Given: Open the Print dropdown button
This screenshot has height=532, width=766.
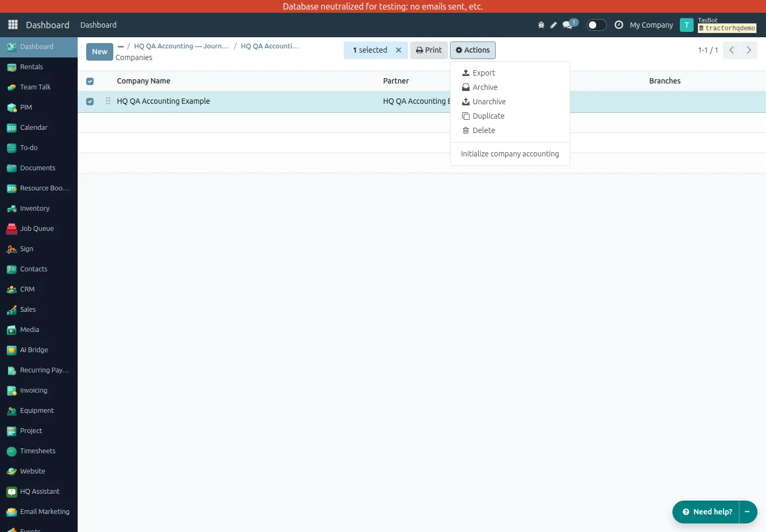Looking at the screenshot, I should click(x=429, y=50).
